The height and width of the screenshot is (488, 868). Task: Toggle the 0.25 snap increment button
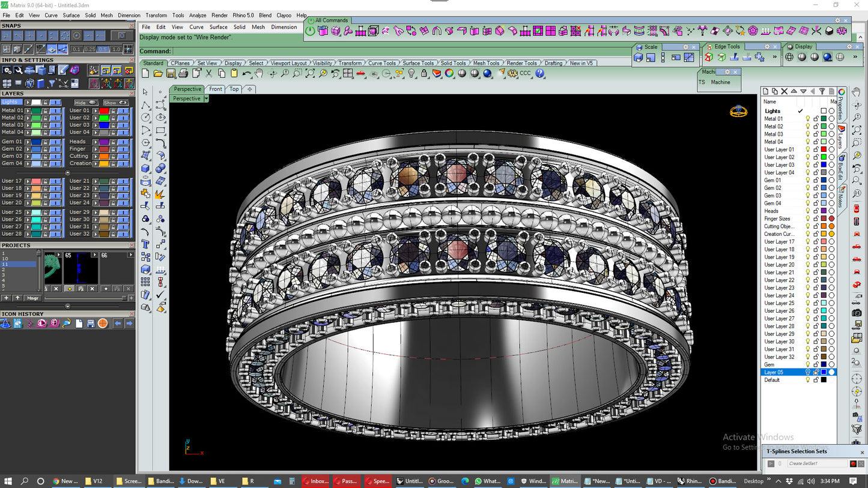90,49
